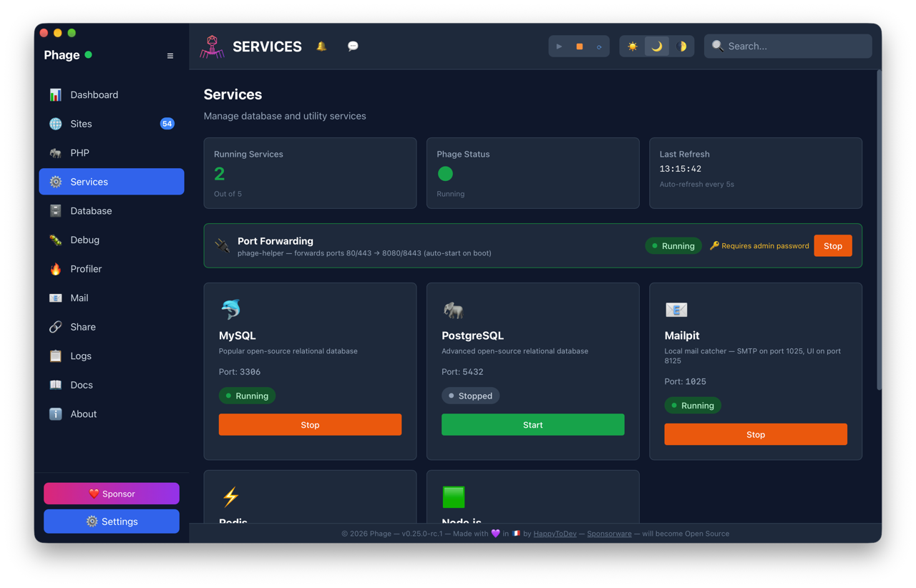Open the PHP section
This screenshot has height=588, width=916.
click(112, 153)
